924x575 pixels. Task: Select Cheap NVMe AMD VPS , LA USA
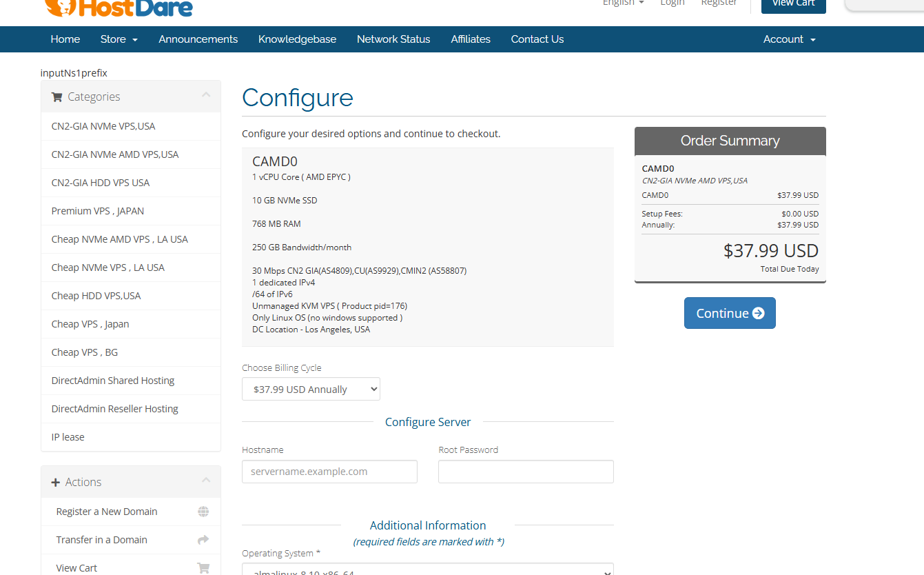tap(131, 239)
